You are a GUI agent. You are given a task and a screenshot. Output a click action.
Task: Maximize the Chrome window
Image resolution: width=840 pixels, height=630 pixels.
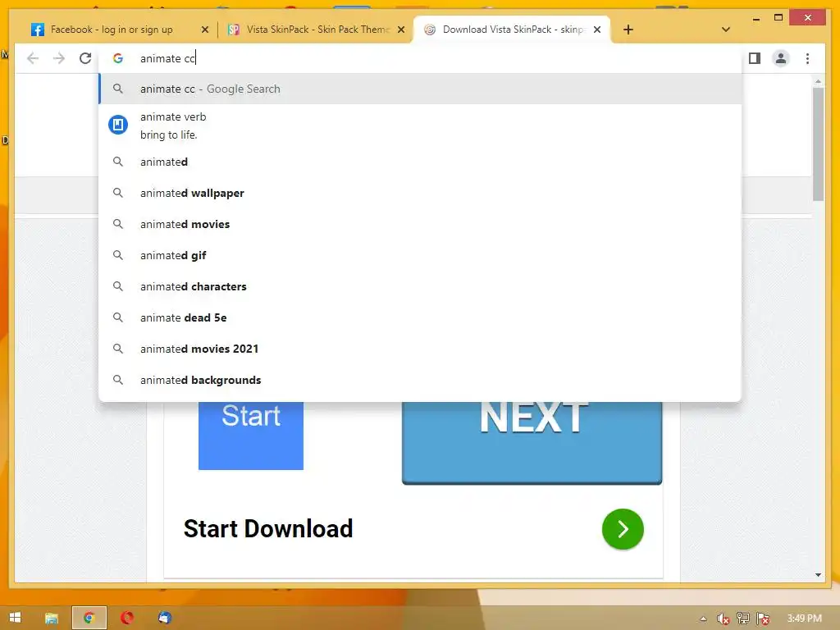[778, 18]
